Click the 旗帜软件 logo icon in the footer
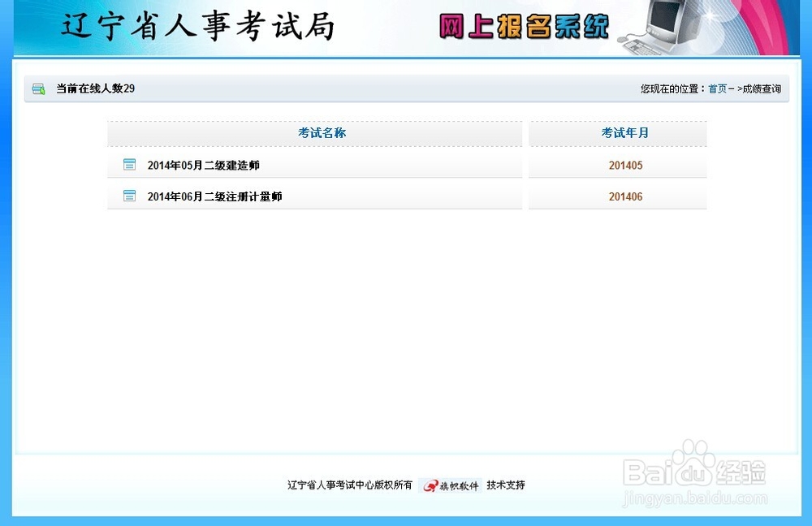The height and width of the screenshot is (526, 812). point(430,485)
